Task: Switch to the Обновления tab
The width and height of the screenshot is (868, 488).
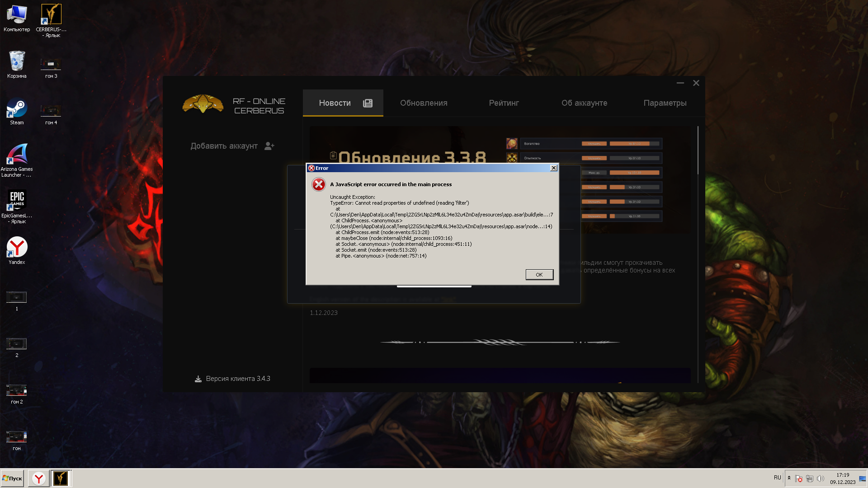Action: [x=424, y=103]
